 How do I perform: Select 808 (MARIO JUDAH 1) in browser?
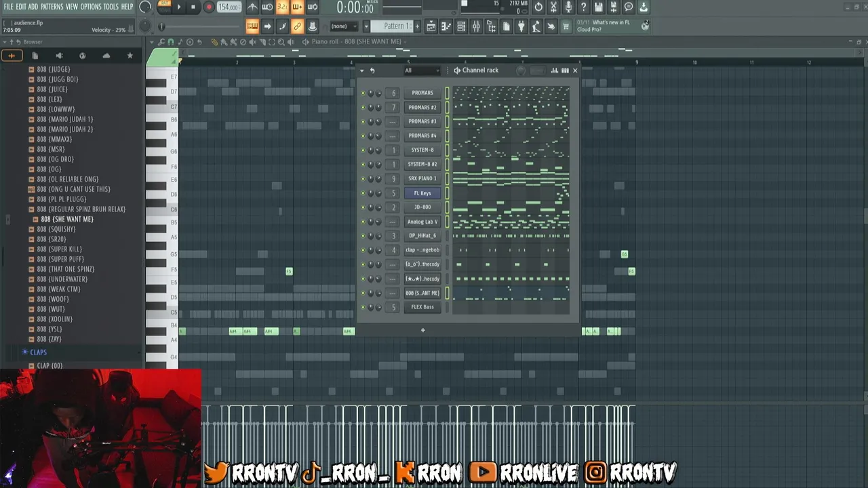[65, 119]
